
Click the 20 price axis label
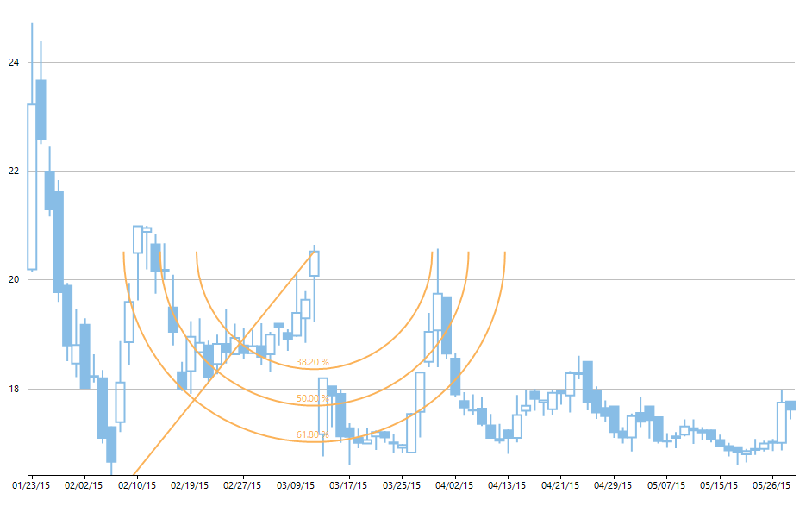[14, 280]
